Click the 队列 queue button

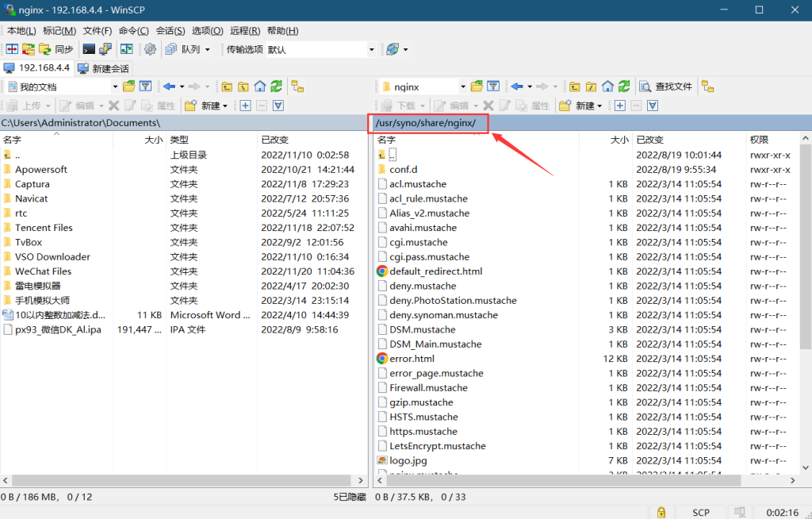click(x=183, y=49)
